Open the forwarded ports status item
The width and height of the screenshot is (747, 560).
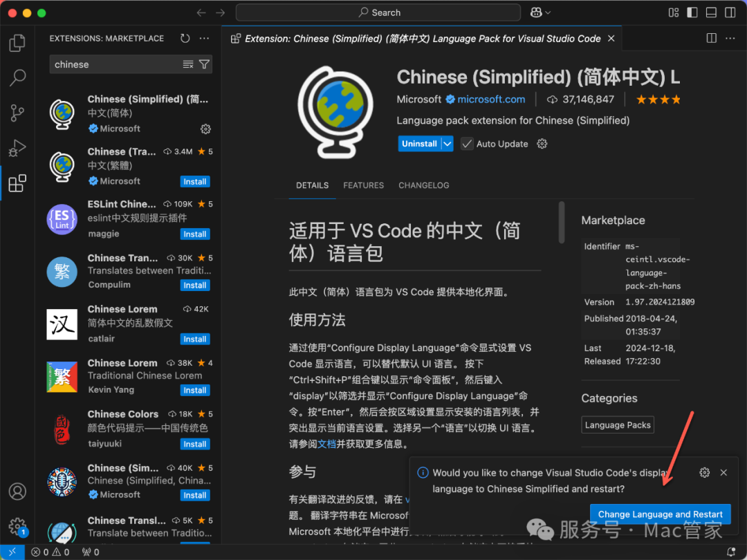[x=91, y=552]
